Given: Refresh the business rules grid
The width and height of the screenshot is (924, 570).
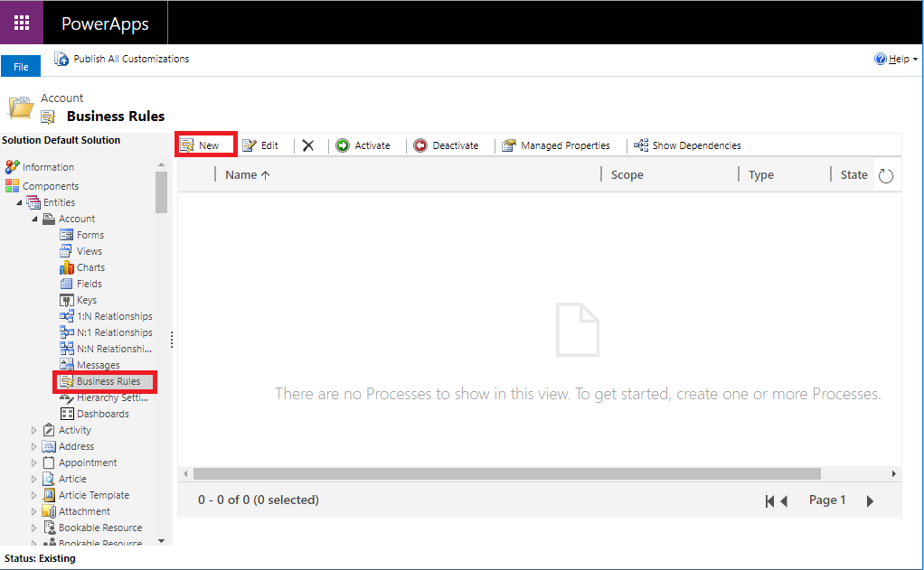Looking at the screenshot, I should coord(886,175).
